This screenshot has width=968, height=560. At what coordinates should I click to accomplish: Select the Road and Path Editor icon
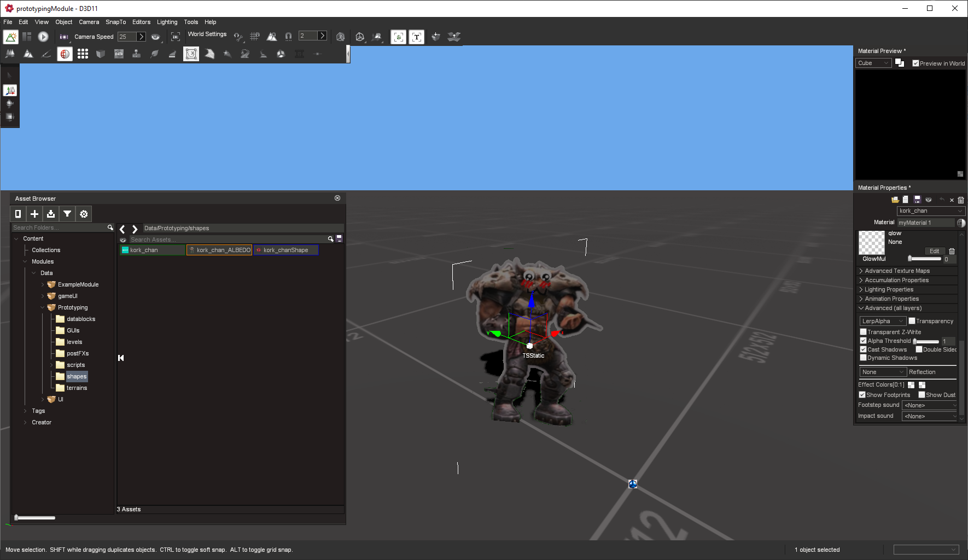(263, 54)
